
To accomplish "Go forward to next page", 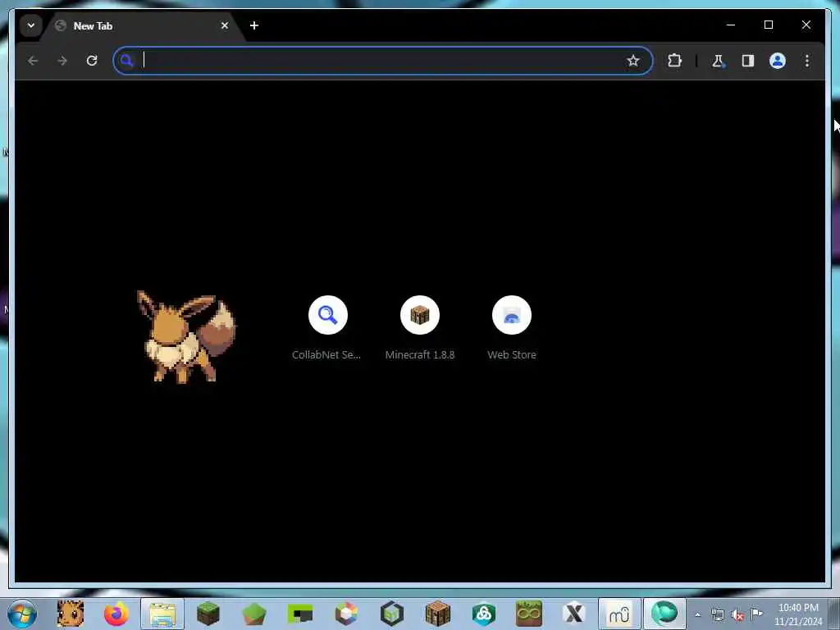I will point(62,61).
